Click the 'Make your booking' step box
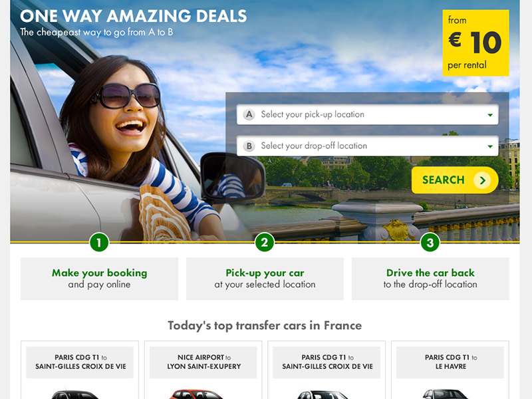 point(99,279)
